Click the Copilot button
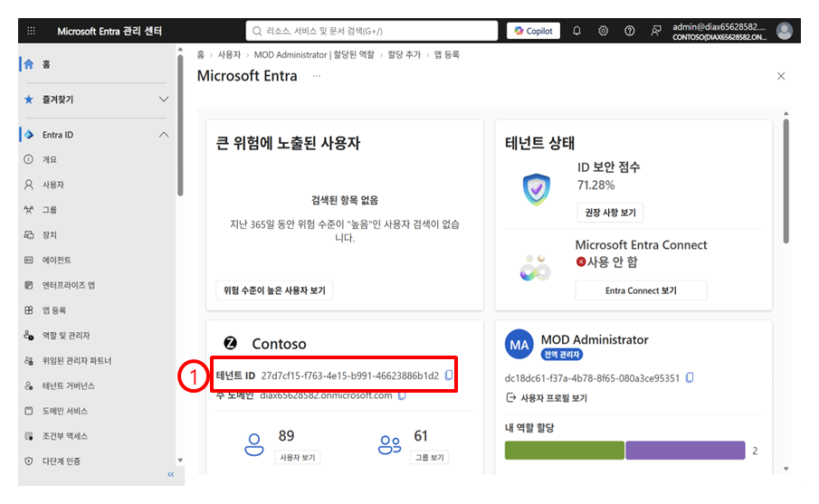Image resolution: width=819 pixels, height=504 pixels. [533, 31]
